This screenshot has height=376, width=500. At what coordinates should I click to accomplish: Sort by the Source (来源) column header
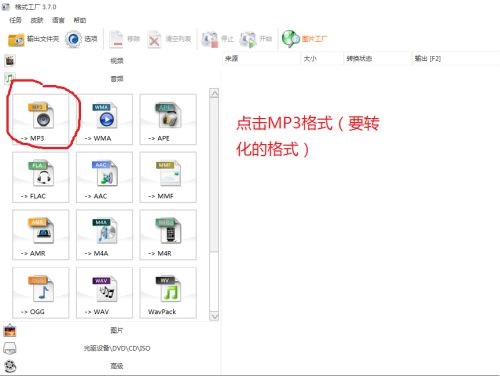coord(261,59)
